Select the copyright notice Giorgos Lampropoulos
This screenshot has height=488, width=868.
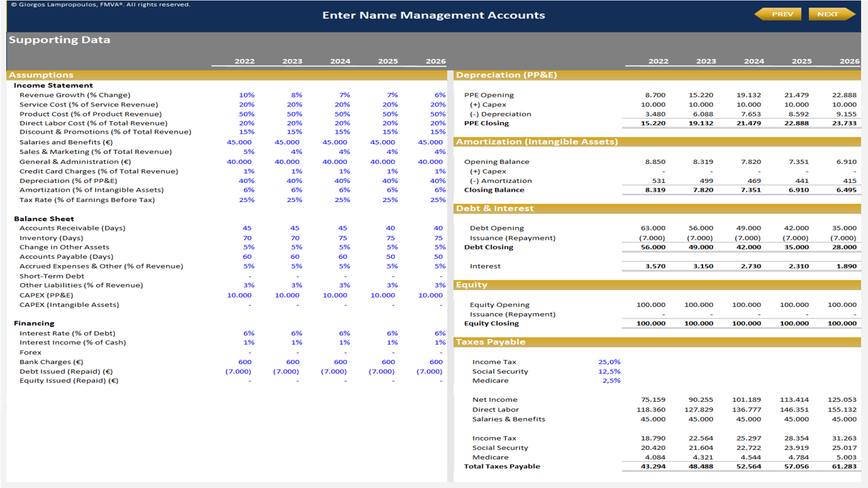click(100, 4)
